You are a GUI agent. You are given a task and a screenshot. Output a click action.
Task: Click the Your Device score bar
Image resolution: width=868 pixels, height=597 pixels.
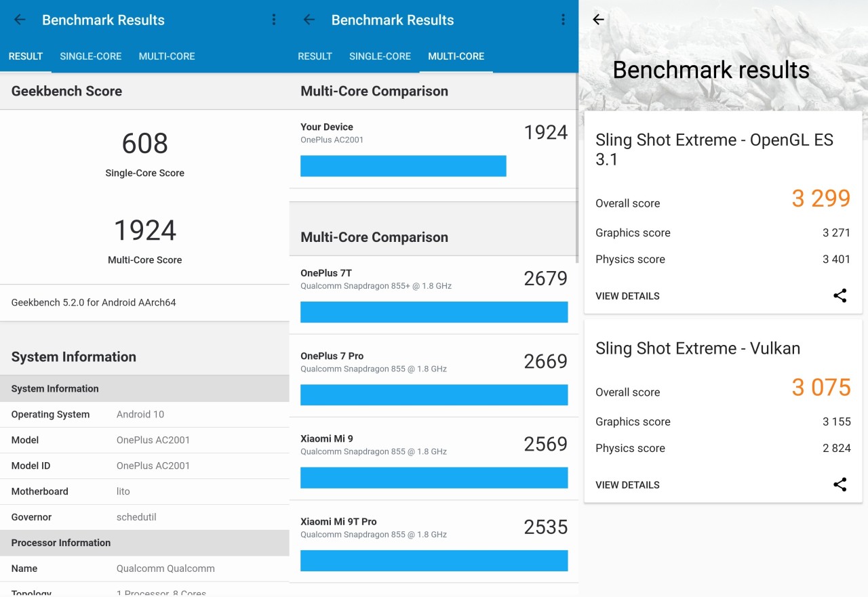(403, 166)
